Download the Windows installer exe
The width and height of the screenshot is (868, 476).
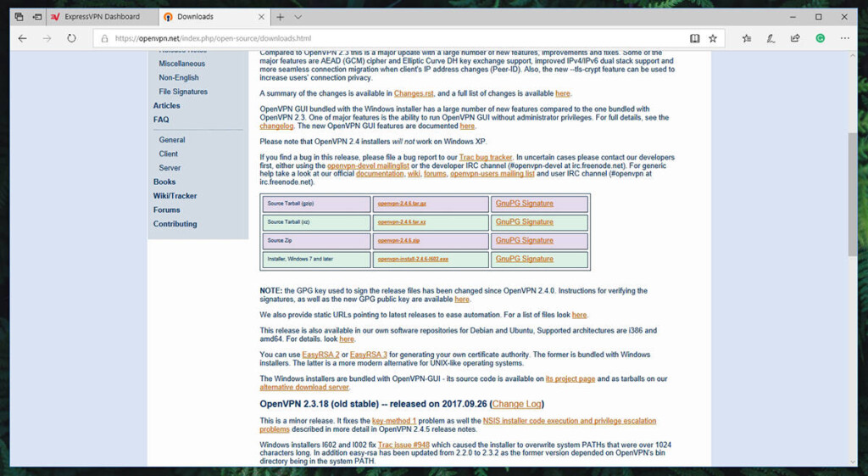coord(413,259)
